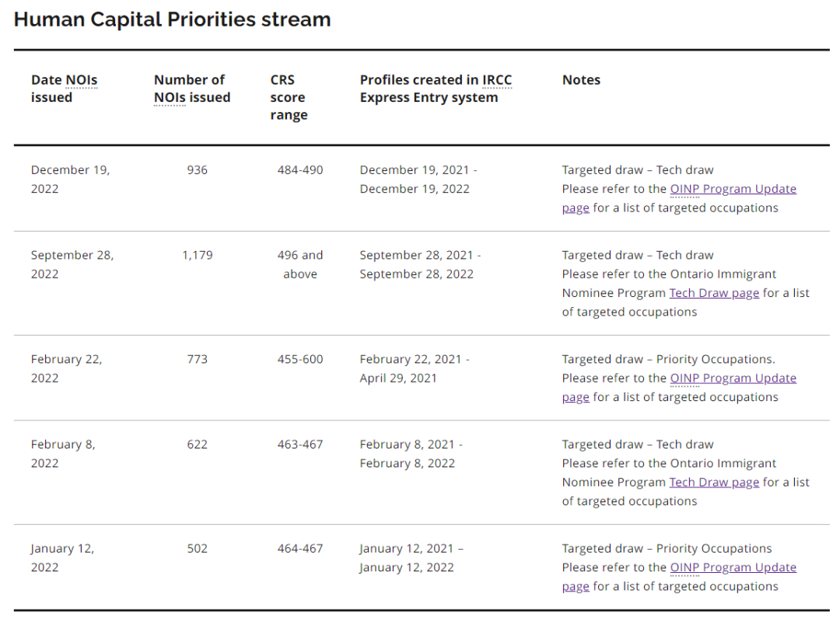Click the 'CRS score range' column header
840x618 pixels.
(289, 97)
